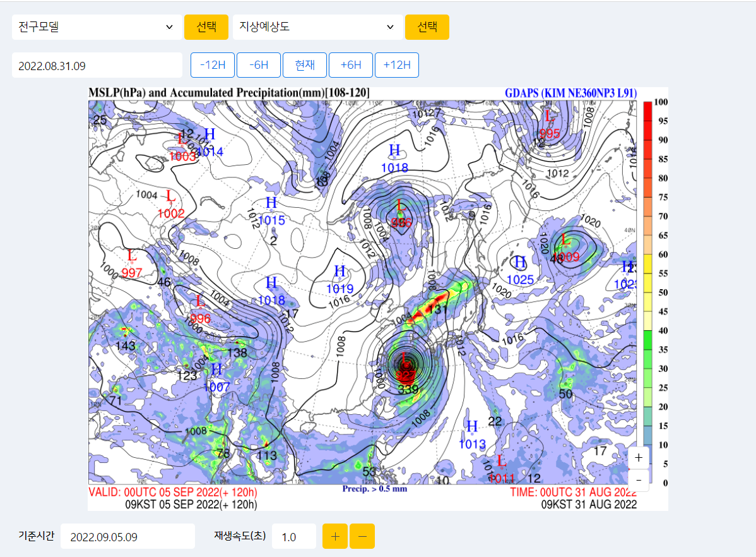
Task: Increase playback speed with yellow plus button
Action: point(335,536)
